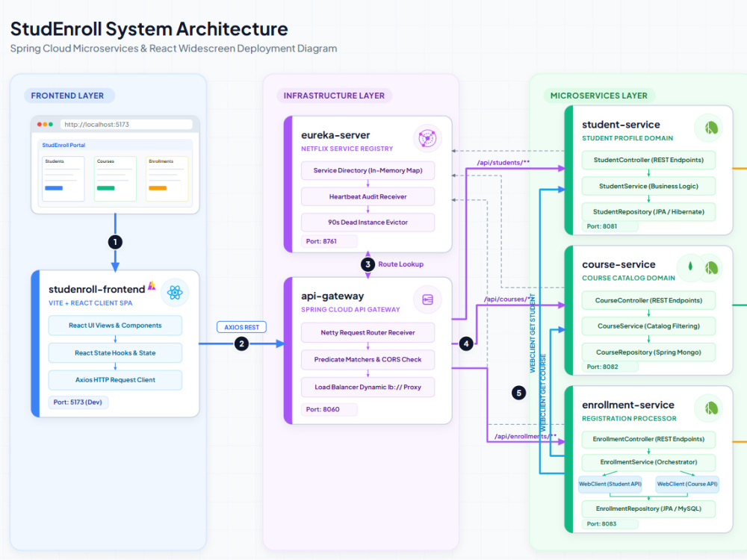Click the enrollment-service title
This screenshot has height=560, width=747.
[x=628, y=405]
